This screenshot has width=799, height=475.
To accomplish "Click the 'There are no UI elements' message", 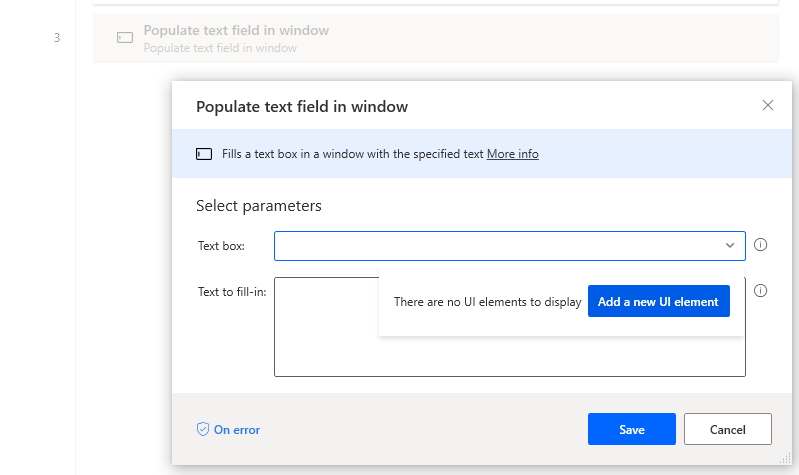I will coord(487,302).
